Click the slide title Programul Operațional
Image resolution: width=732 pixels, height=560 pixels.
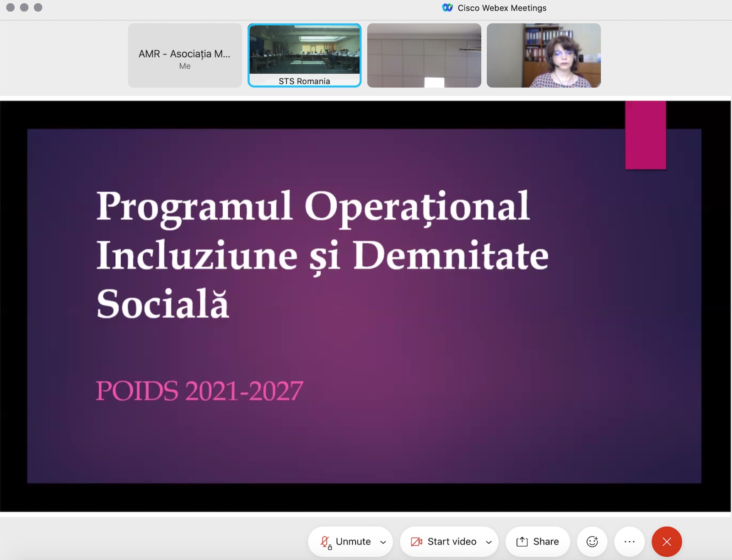click(x=313, y=207)
